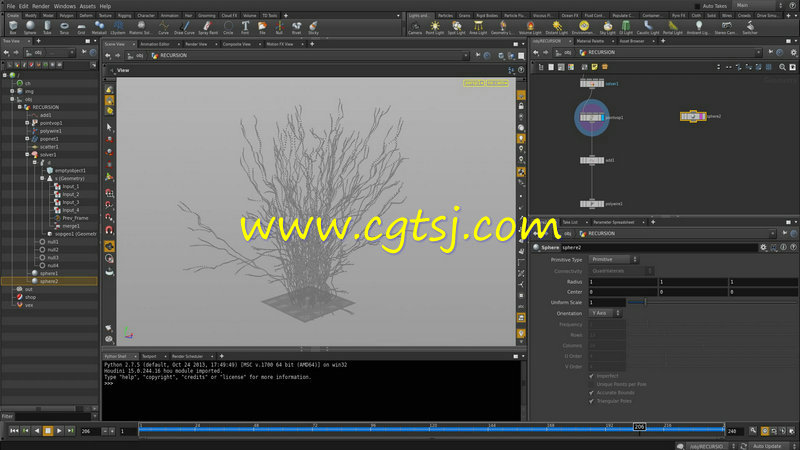Add a Volume Light from the shelf

[x=530, y=27]
